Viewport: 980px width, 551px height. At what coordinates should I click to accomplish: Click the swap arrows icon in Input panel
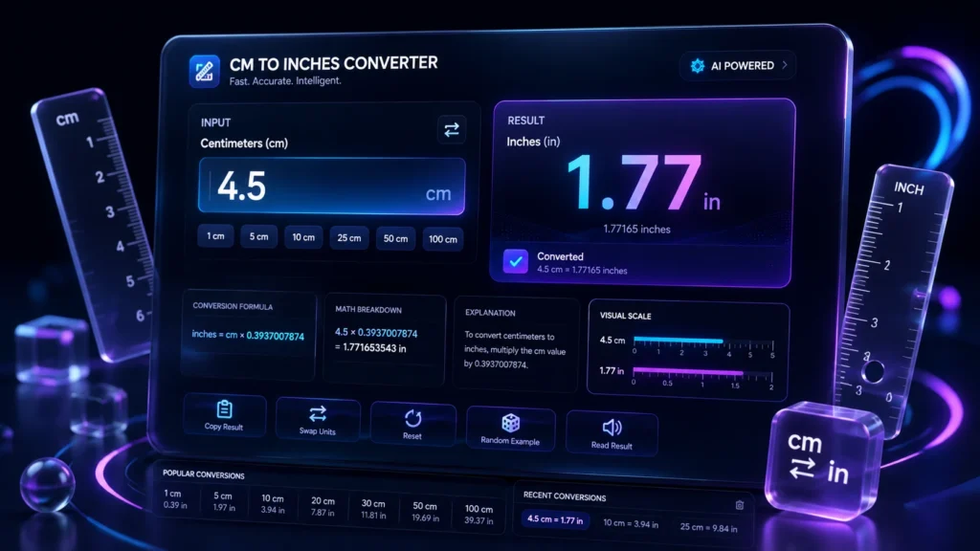point(452,129)
